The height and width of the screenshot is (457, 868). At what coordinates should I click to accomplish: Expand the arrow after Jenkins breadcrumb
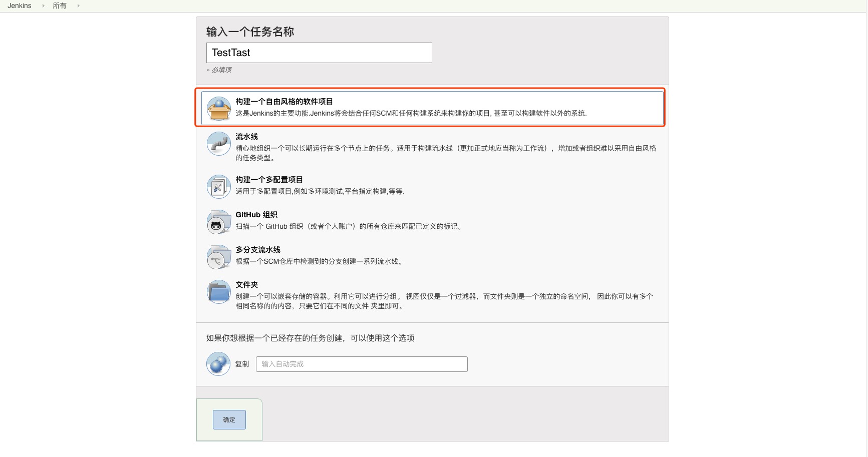point(43,6)
